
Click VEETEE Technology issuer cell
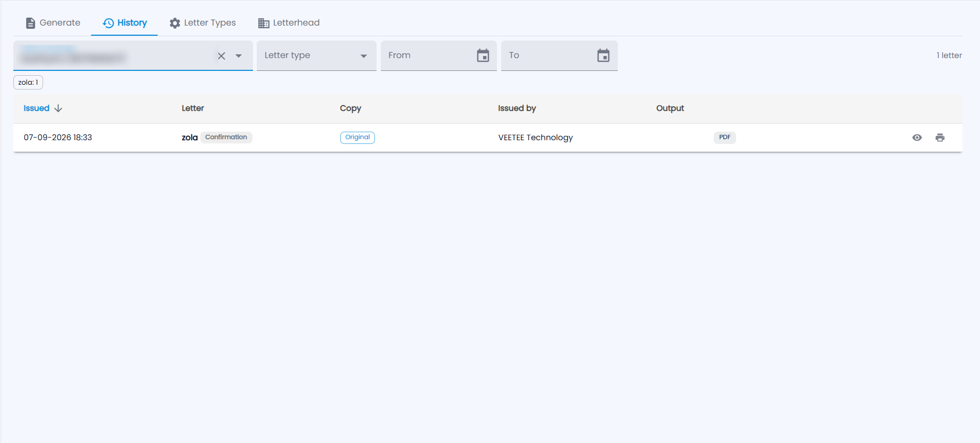click(x=535, y=138)
